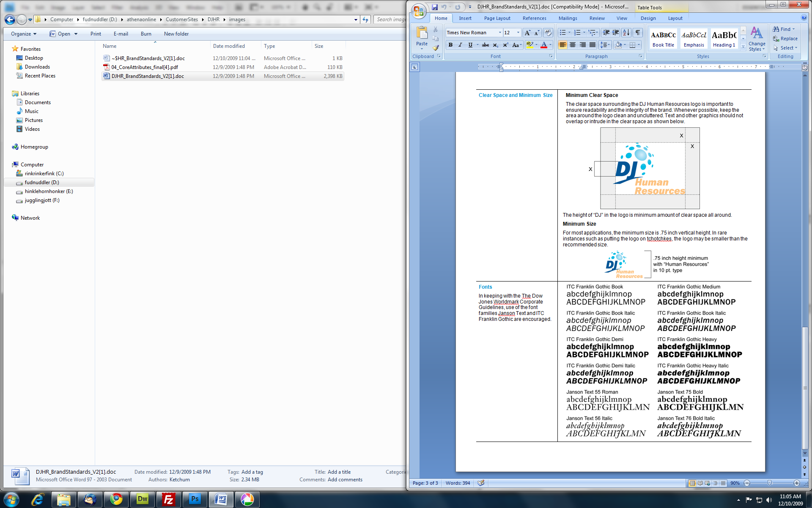
Task: Click the Format Painter brush icon
Action: pyautogui.click(x=436, y=47)
